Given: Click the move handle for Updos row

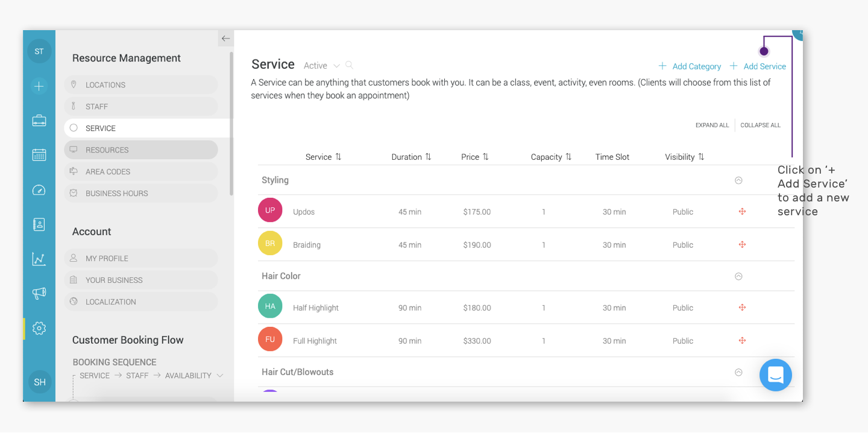Looking at the screenshot, I should [x=742, y=212].
